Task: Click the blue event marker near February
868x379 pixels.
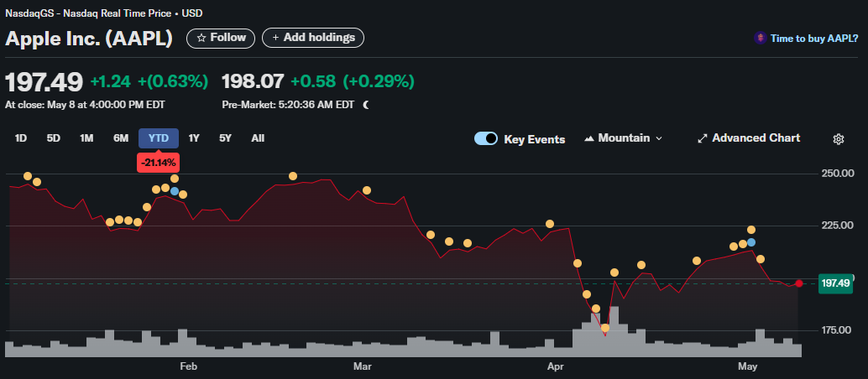Action: click(x=175, y=191)
